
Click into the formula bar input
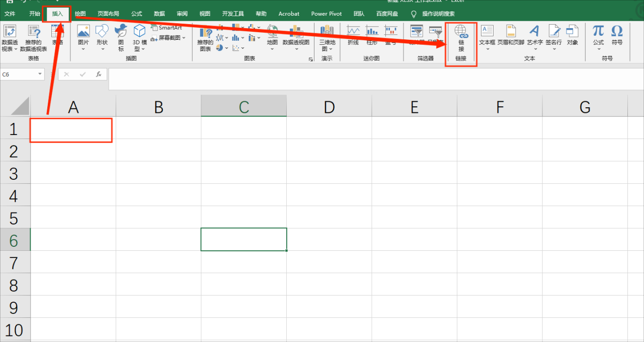click(x=375, y=78)
